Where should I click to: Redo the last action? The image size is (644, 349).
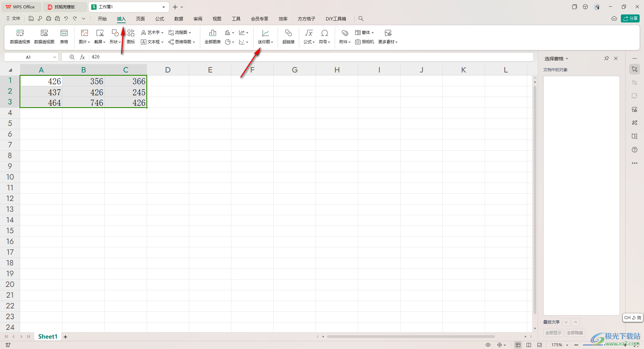pyautogui.click(x=75, y=19)
